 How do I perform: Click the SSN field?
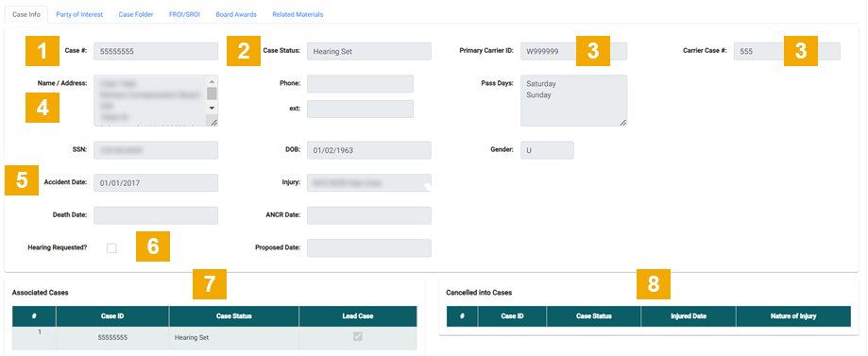pyautogui.click(x=156, y=150)
